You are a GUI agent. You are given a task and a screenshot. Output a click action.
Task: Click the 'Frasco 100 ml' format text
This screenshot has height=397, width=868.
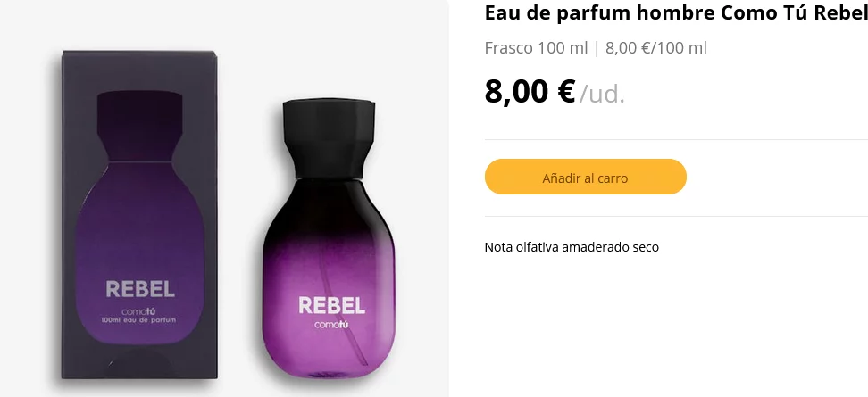[x=536, y=47]
